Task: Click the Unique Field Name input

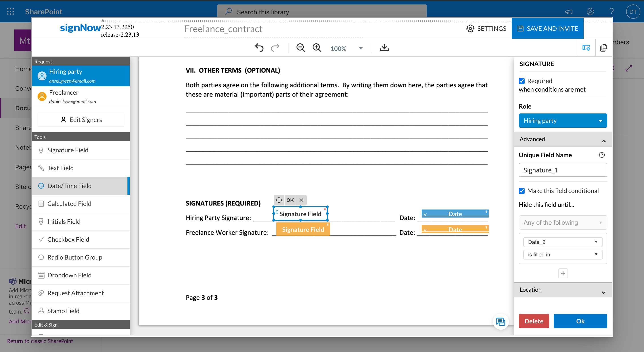Action: [563, 170]
